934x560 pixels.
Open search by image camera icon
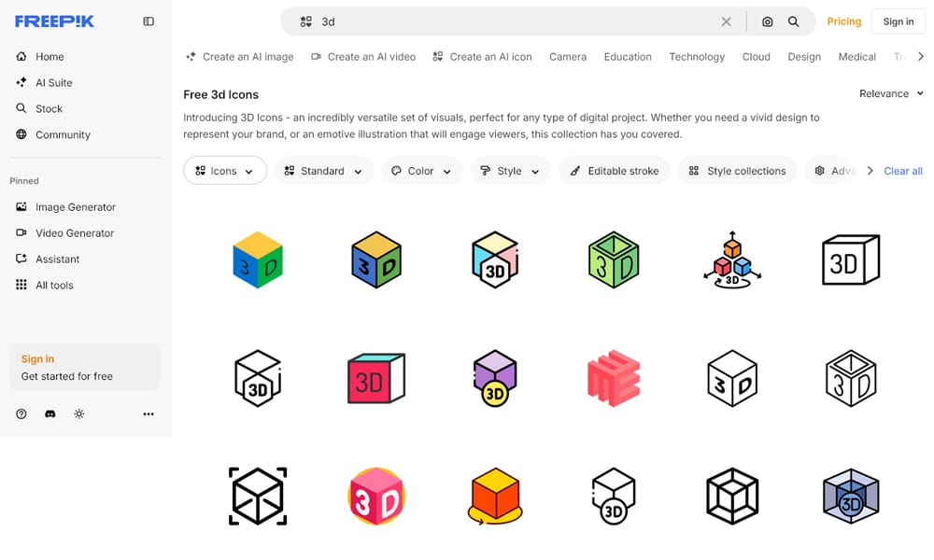[767, 21]
